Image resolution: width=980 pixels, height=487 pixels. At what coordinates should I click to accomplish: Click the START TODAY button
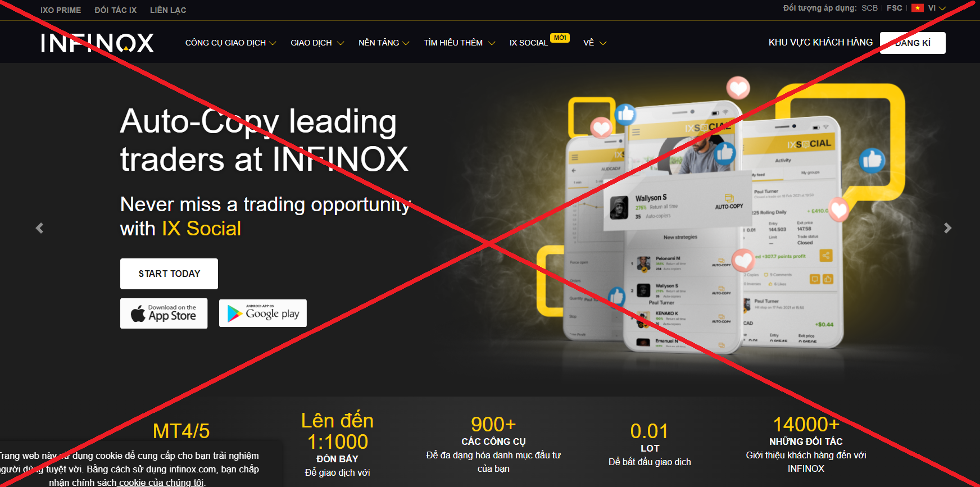pyautogui.click(x=169, y=274)
